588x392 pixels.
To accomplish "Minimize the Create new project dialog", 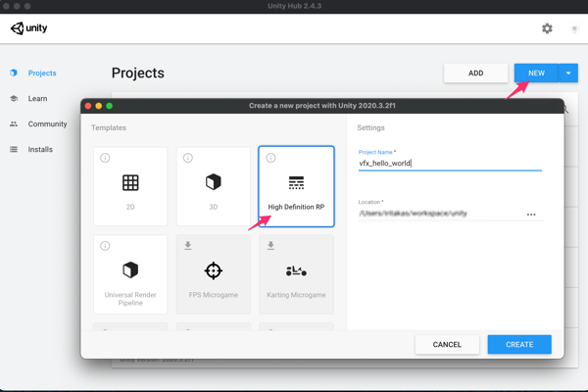I will 99,106.
